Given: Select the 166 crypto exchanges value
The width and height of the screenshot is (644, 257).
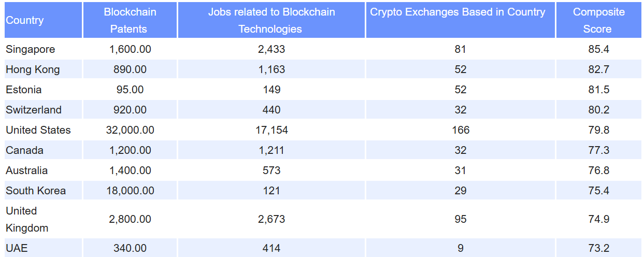Looking at the screenshot, I should point(460,130).
